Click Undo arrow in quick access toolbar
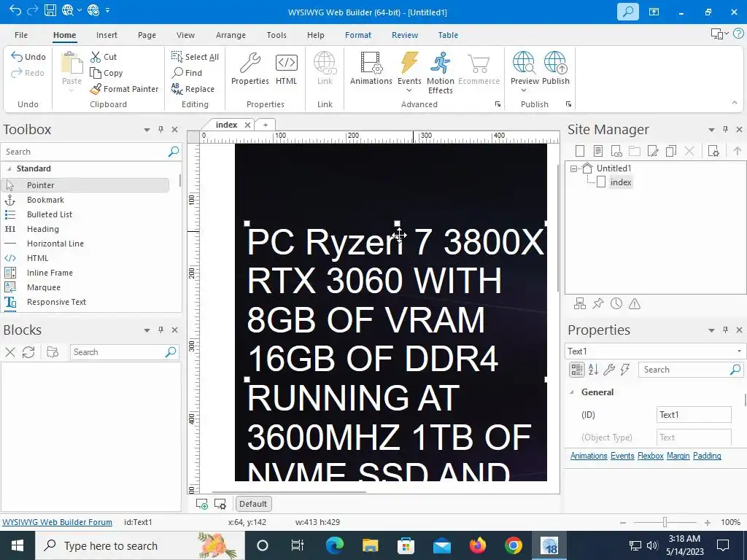Screen dimensions: 747x560 pos(15,10)
